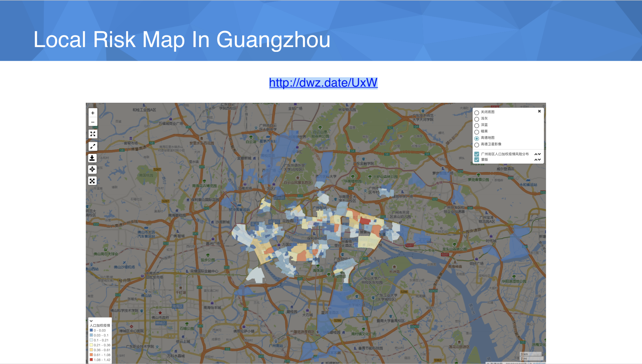
Task: Click the red 1.08 - 1.42 legend swatch
Action: 91,359
